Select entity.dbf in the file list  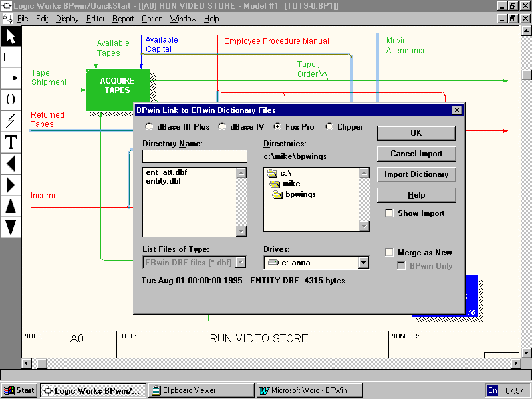coord(164,181)
